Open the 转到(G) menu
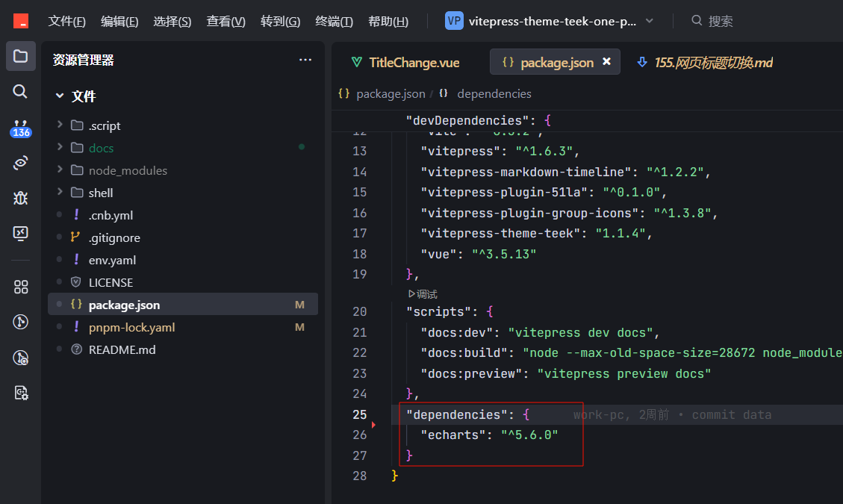 pyautogui.click(x=280, y=21)
